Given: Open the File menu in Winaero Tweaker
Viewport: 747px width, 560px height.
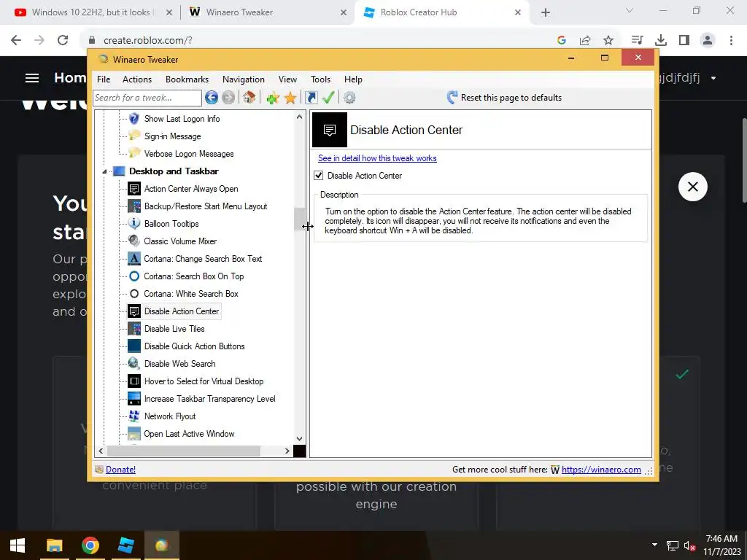Looking at the screenshot, I should point(104,79).
